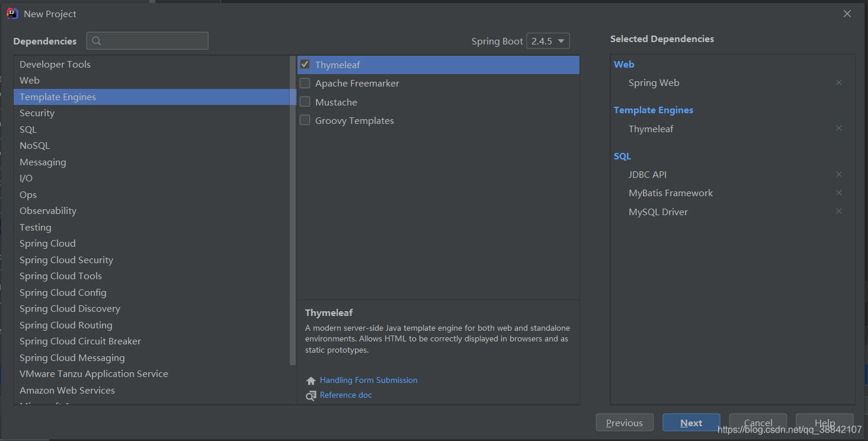The height and width of the screenshot is (441, 868).
Task: Select Developer Tools category
Action: point(151,64)
